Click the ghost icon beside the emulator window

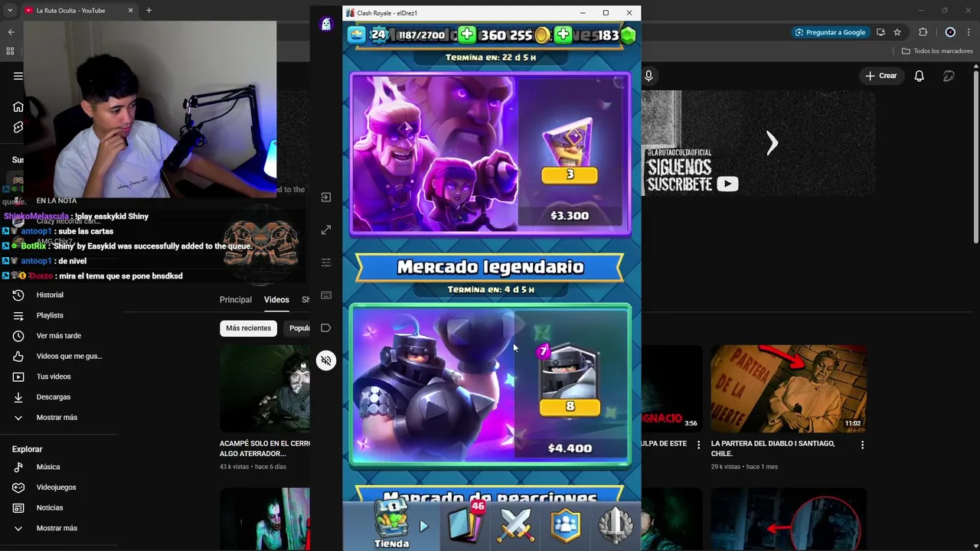(x=326, y=24)
